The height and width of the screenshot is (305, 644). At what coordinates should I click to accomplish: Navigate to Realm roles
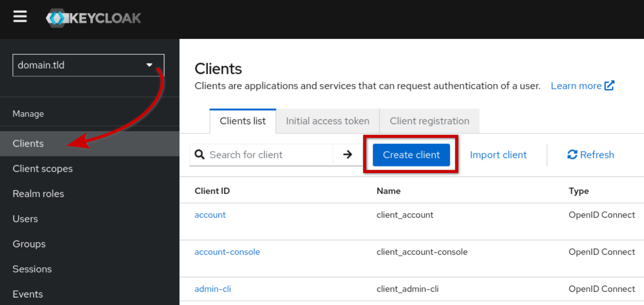pos(38,194)
